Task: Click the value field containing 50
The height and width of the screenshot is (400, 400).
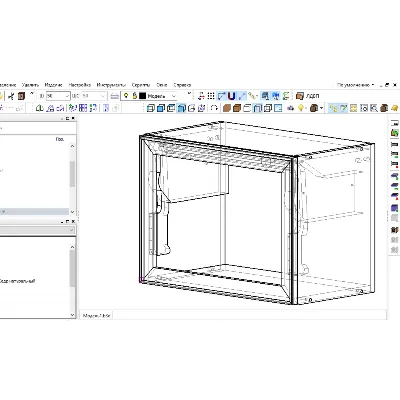Action: pyautogui.click(x=55, y=96)
